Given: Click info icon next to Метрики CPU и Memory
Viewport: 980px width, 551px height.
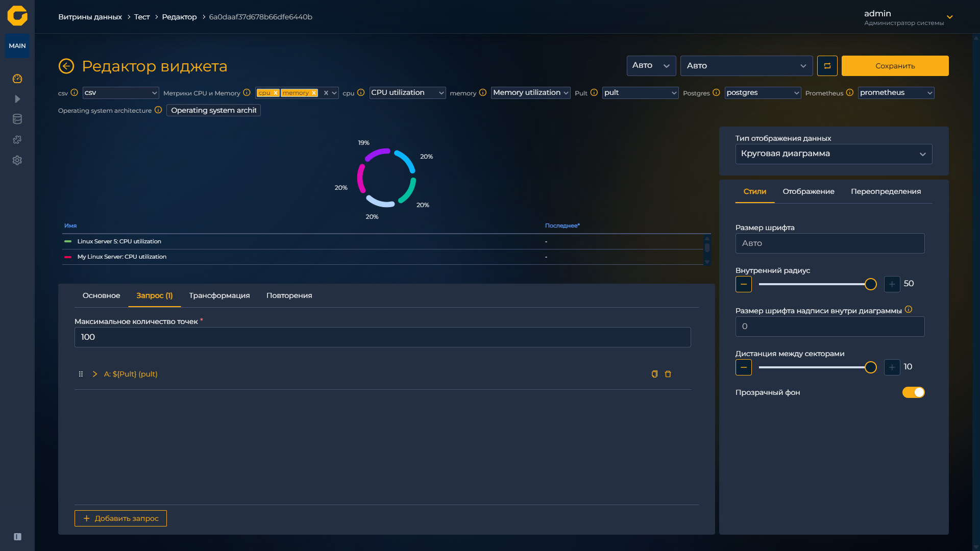Looking at the screenshot, I should click(x=247, y=92).
